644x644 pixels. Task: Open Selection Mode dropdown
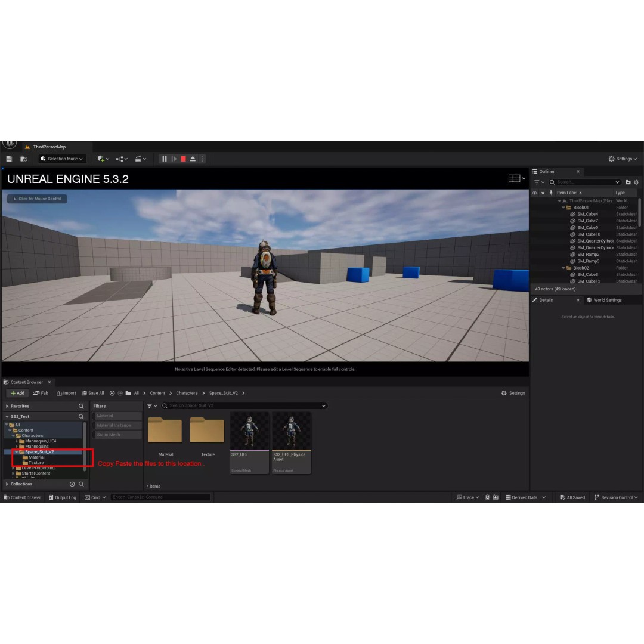[62, 159]
